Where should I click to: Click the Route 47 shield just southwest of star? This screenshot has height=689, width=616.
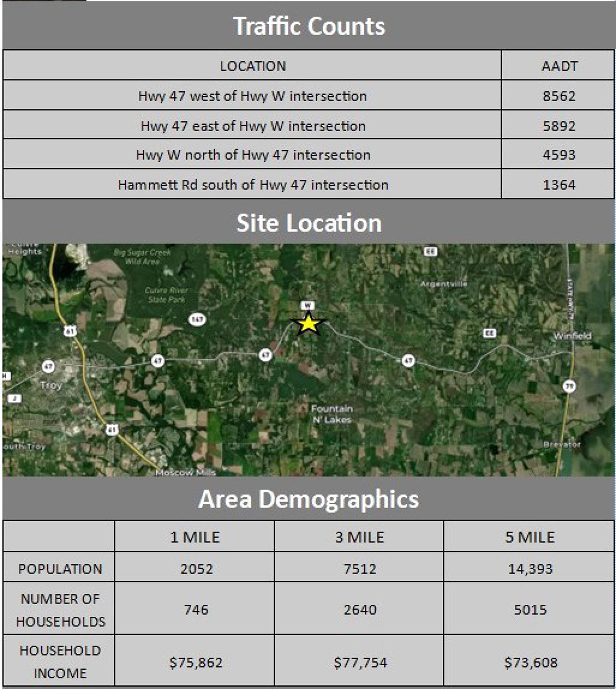265,355
